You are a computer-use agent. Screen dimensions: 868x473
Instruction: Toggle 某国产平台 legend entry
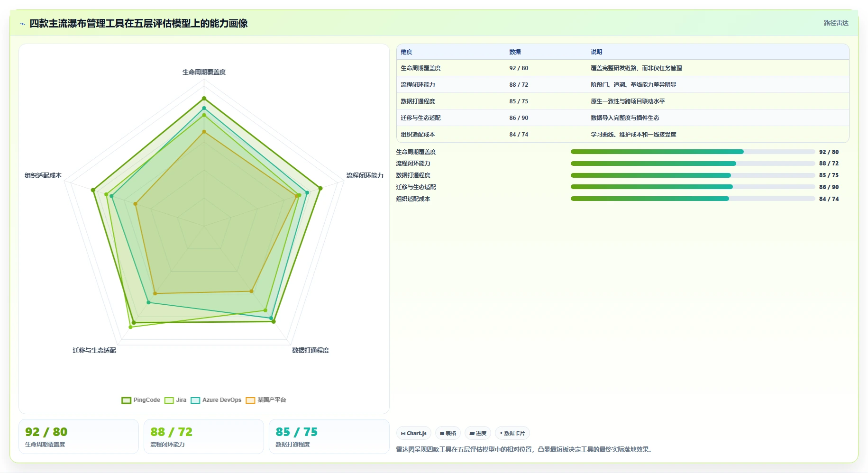point(266,400)
